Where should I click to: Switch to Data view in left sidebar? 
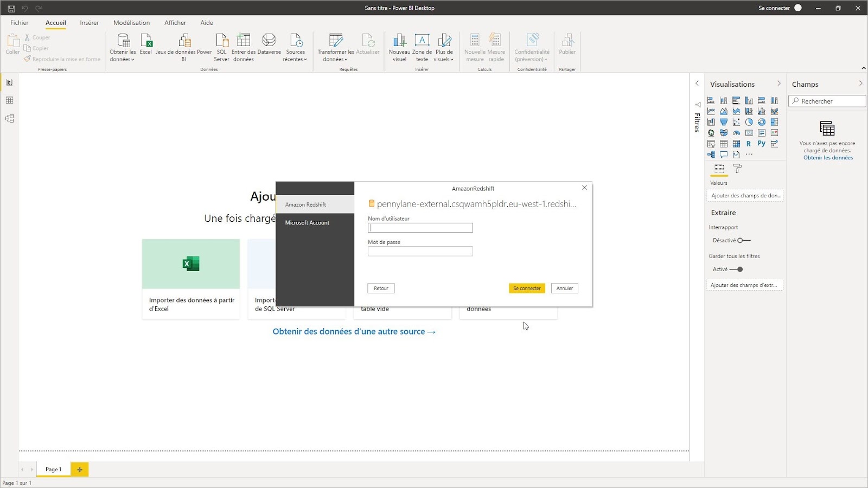click(x=9, y=100)
